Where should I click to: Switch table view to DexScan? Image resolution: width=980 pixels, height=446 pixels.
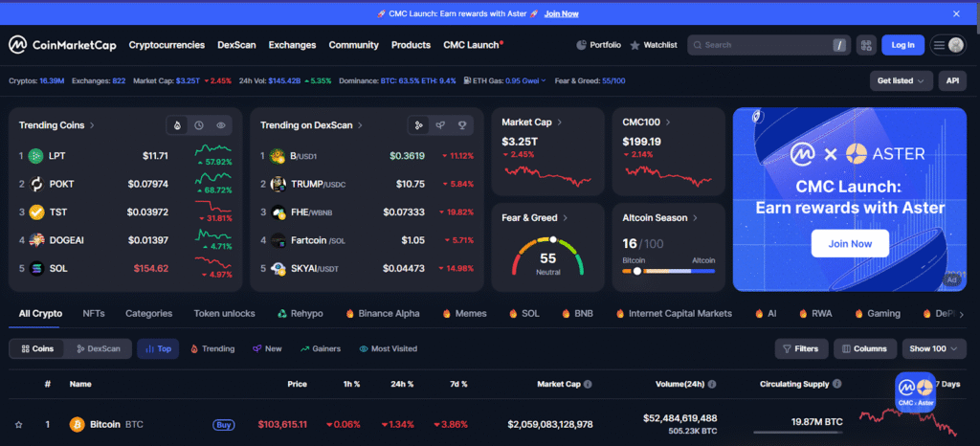99,348
